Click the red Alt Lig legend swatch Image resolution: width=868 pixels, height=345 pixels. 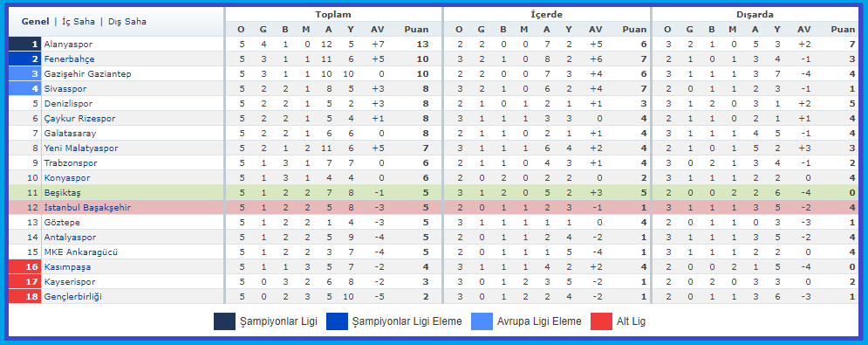coord(601,321)
